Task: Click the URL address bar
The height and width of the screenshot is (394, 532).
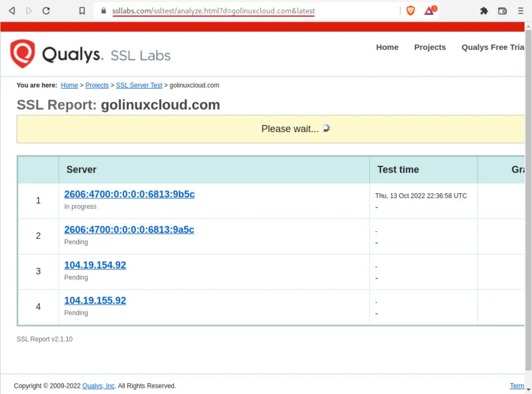Action: [x=250, y=11]
